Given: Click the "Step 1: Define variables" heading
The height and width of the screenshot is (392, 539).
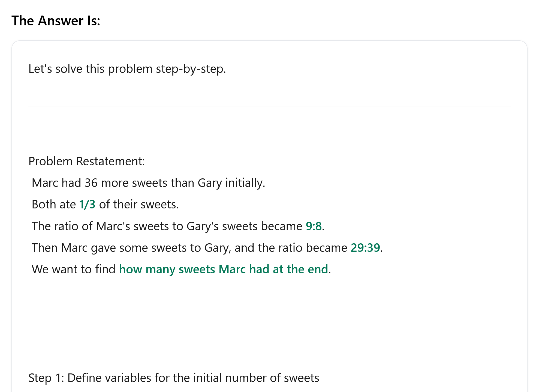Looking at the screenshot, I should coord(174,378).
